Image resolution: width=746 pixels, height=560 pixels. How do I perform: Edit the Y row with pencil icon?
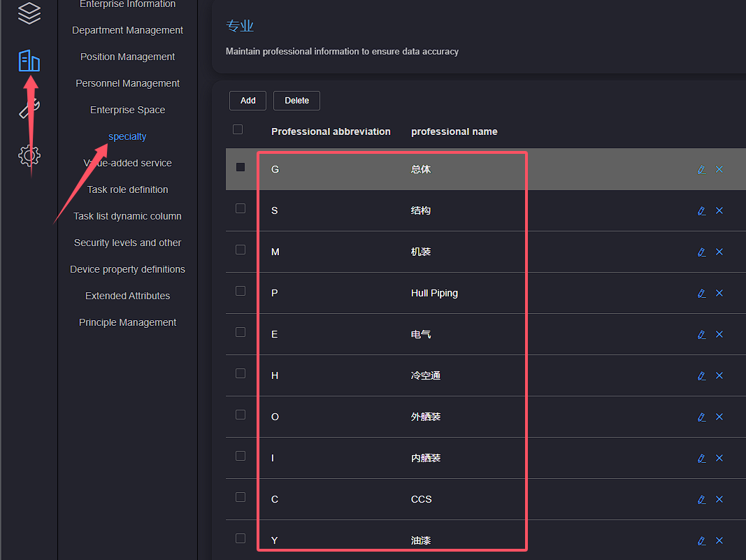point(702,540)
